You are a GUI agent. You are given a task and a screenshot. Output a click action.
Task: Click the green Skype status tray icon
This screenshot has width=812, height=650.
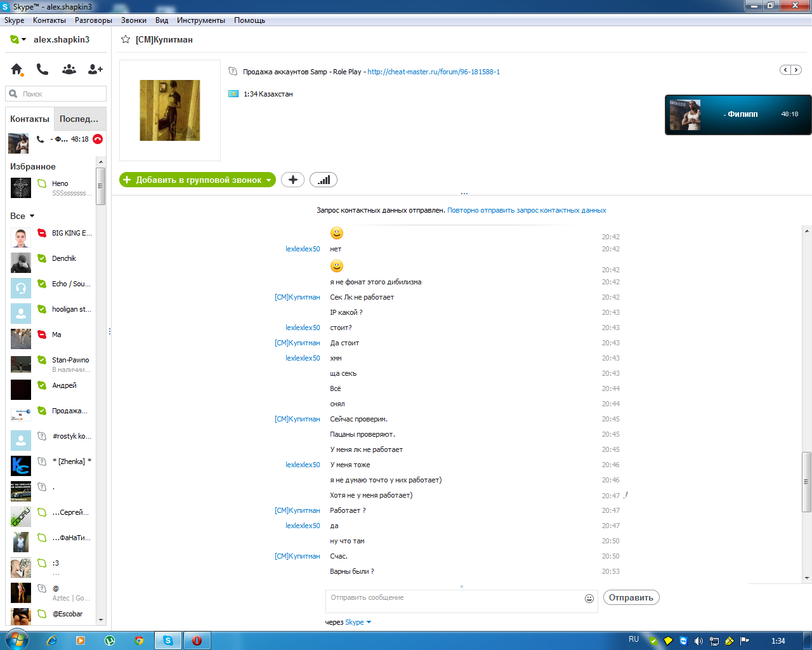point(653,641)
